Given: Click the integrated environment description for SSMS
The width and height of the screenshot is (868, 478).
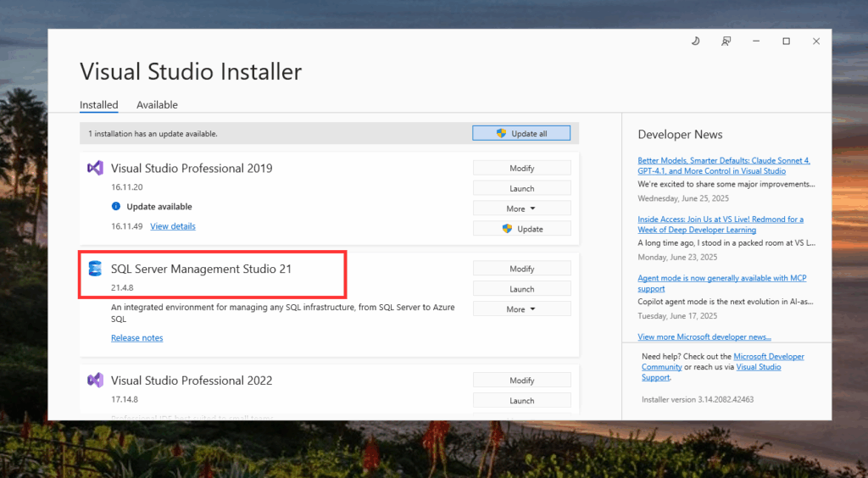Looking at the screenshot, I should click(x=283, y=313).
